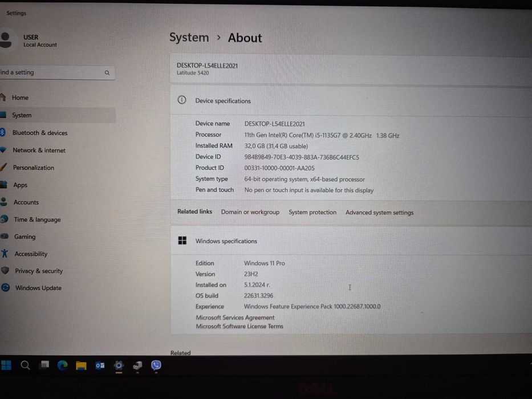Image resolution: width=532 pixels, height=399 pixels.
Task: Click the Device specifications info icon
Action: (x=182, y=100)
